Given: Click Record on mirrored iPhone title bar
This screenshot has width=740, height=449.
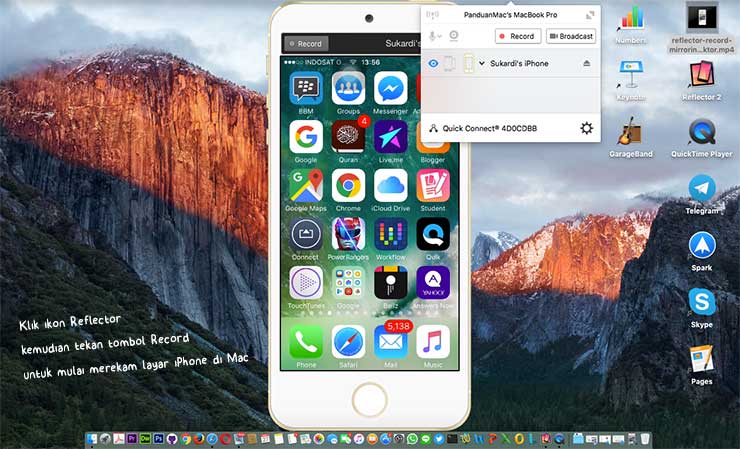Looking at the screenshot, I should click(305, 43).
